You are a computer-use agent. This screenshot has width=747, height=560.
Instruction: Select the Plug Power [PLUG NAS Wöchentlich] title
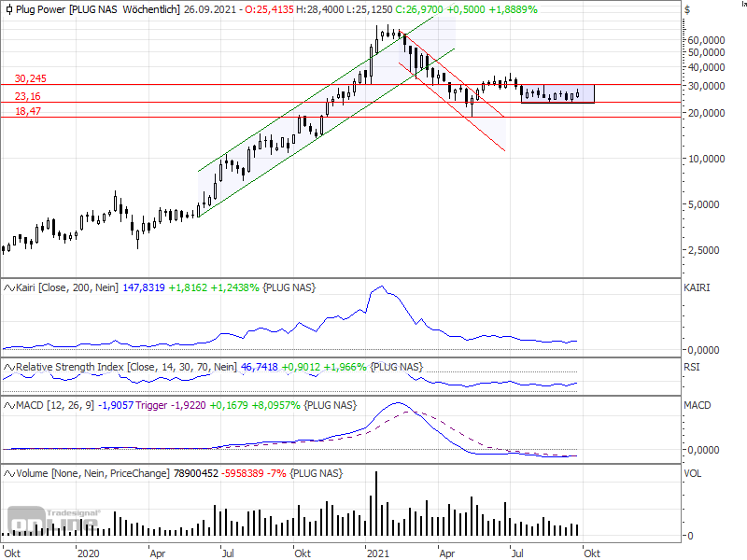98,9
